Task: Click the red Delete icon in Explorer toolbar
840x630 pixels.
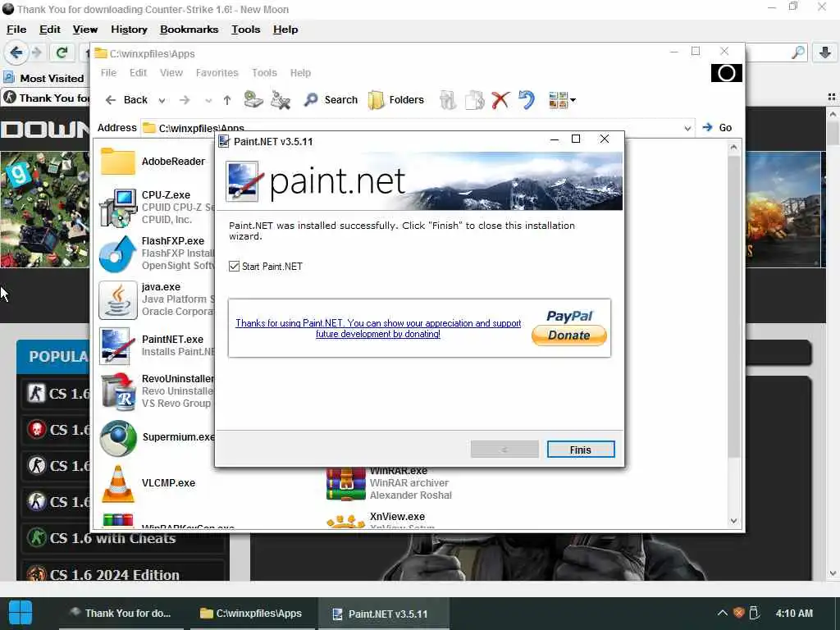Action: point(500,99)
